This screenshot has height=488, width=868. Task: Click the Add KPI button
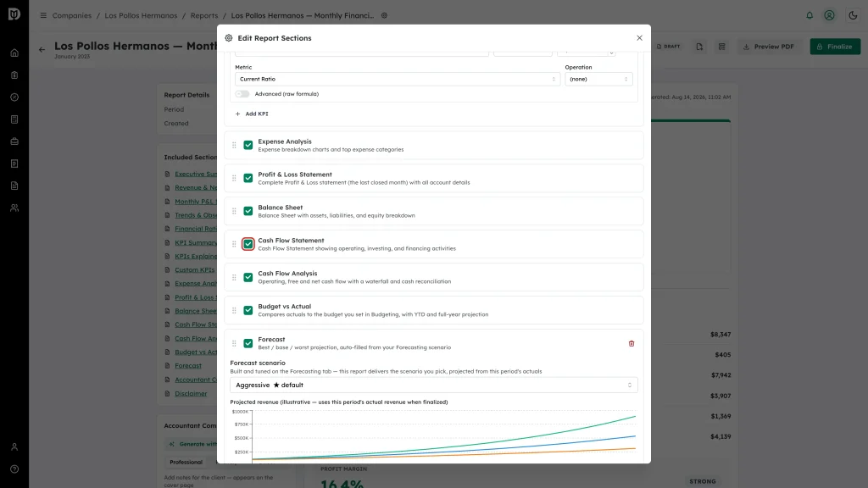252,114
